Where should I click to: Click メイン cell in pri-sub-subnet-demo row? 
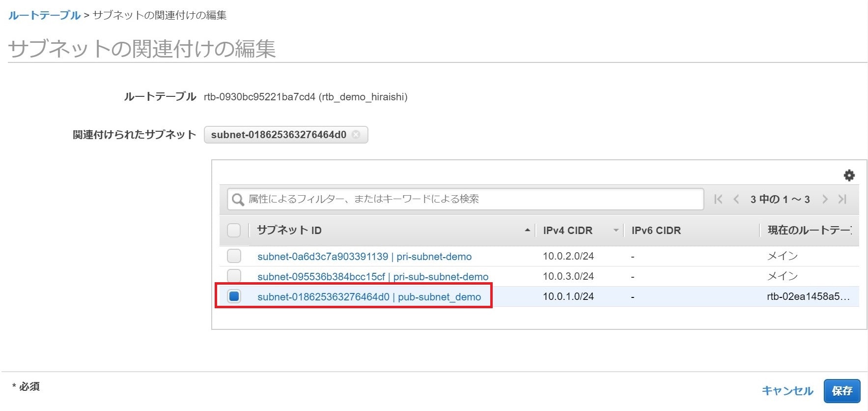click(x=783, y=276)
